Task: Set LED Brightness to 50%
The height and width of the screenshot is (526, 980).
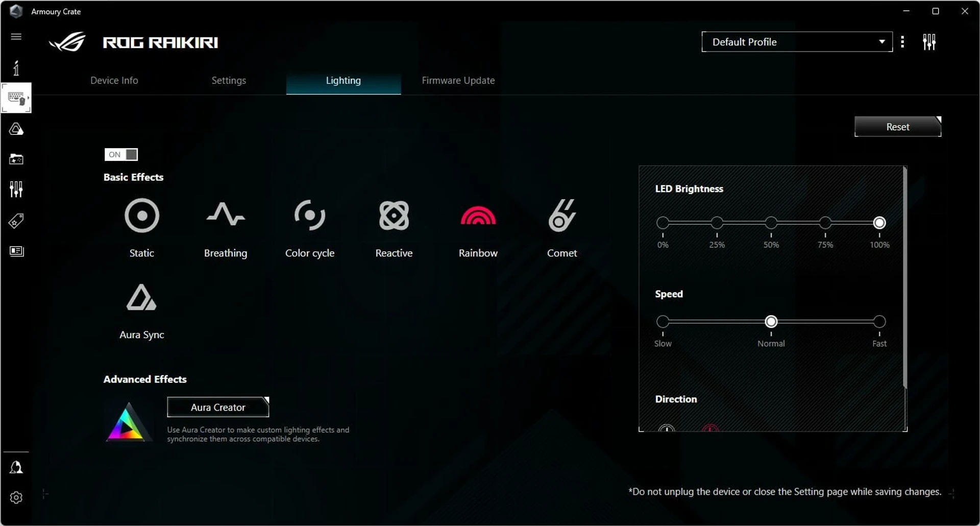Action: click(x=771, y=223)
